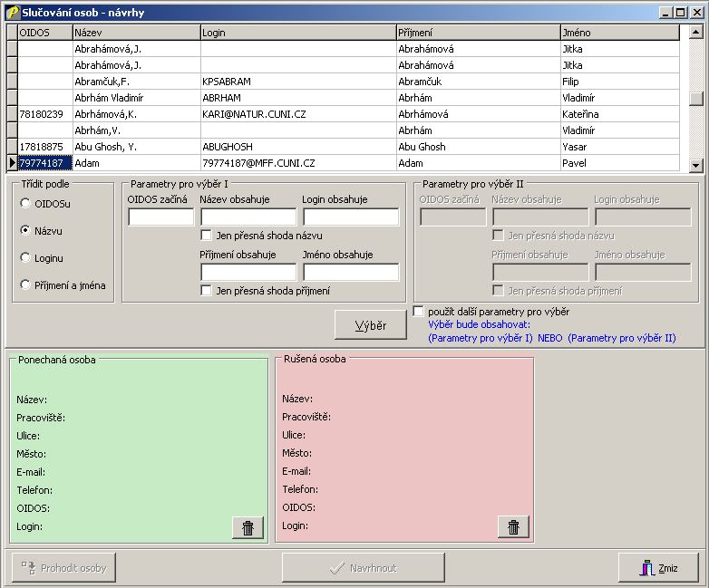Enable Jen přesná shoda názvu checkbox
The height and width of the screenshot is (588, 709).
pos(207,236)
